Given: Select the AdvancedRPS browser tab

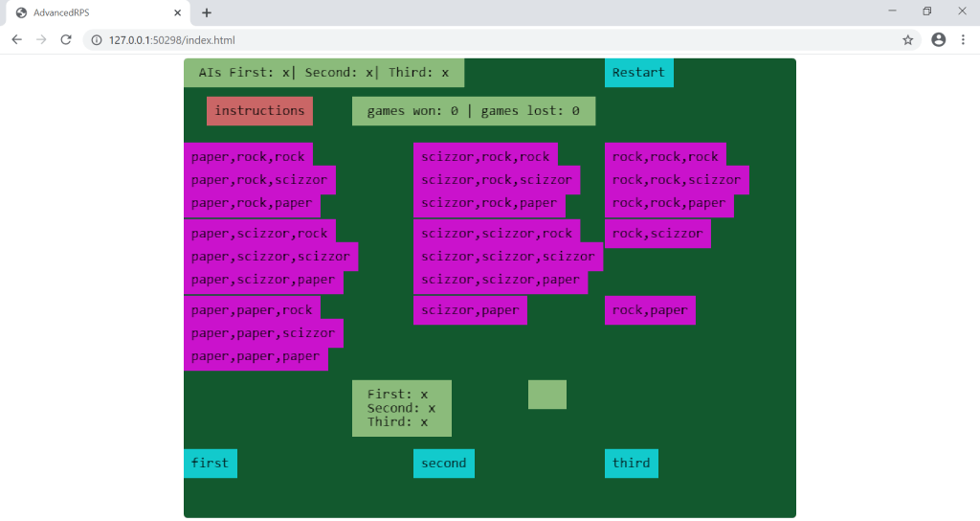Looking at the screenshot, I should [x=86, y=12].
